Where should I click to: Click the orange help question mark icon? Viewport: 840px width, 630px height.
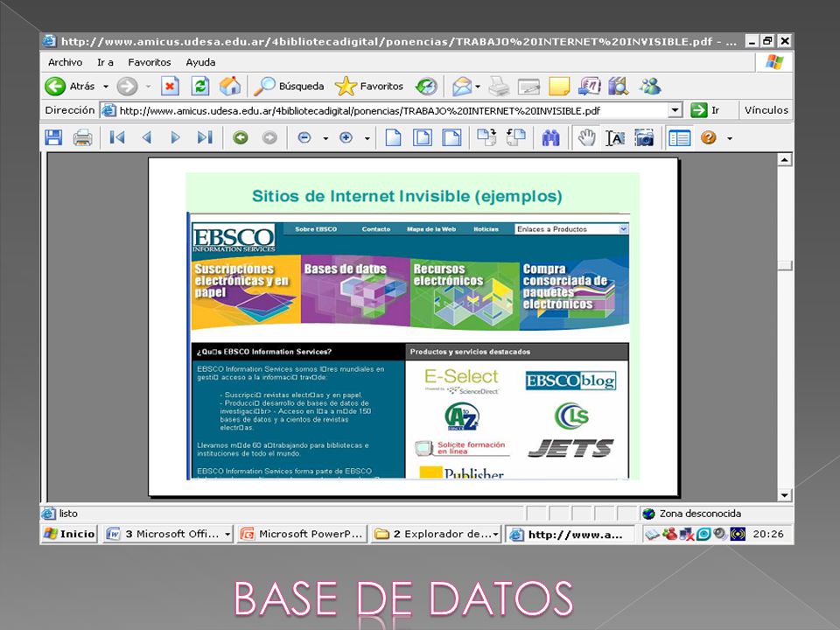708,137
